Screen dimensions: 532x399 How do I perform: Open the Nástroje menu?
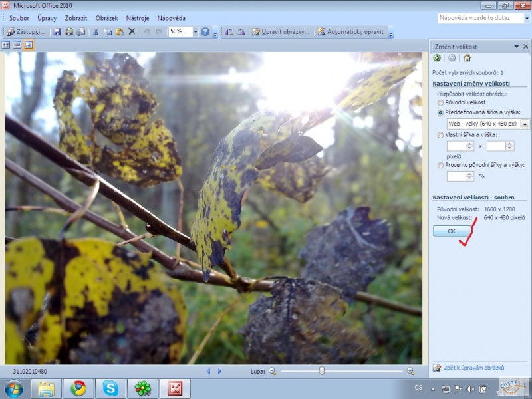(138, 19)
